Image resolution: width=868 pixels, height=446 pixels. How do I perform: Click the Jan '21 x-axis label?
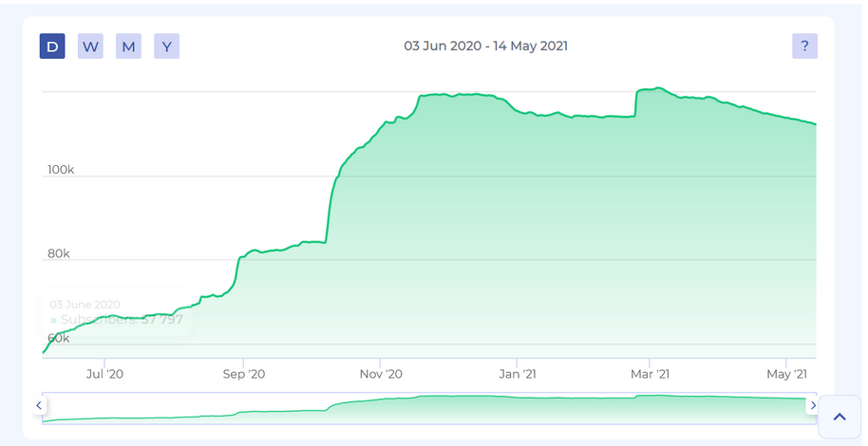coord(516,374)
